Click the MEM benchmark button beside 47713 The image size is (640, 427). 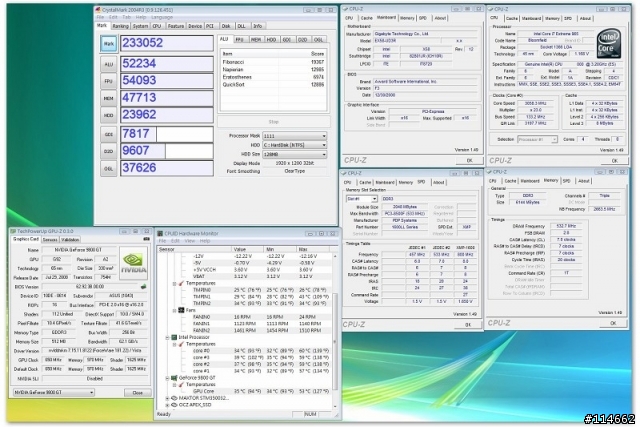(109, 98)
